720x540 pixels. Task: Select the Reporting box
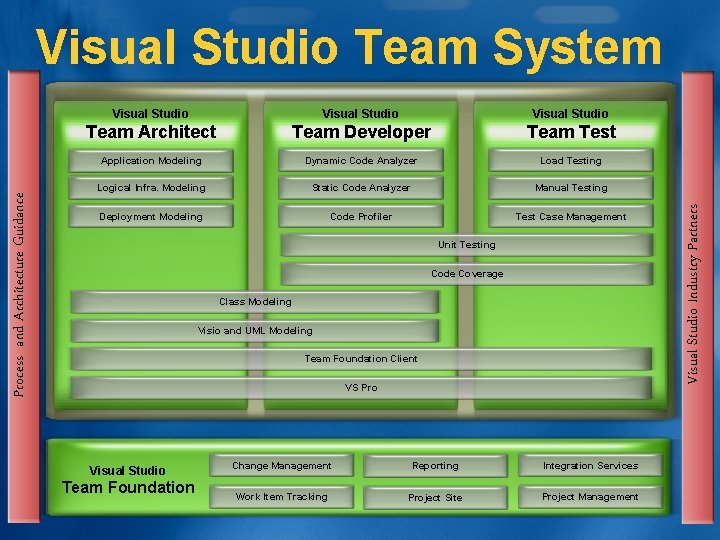(435, 466)
